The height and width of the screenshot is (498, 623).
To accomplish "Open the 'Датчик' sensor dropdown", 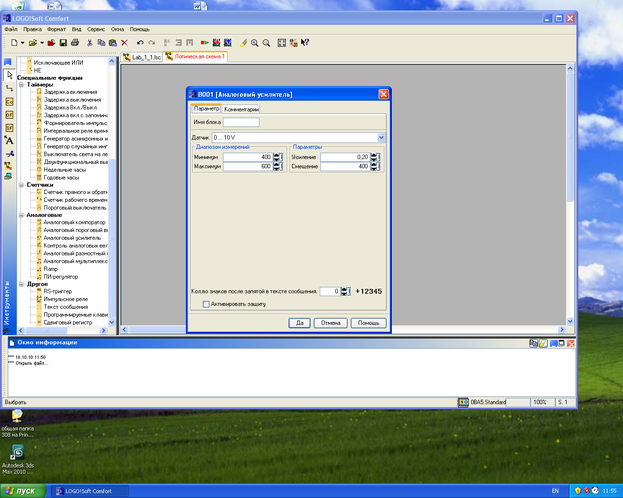I will click(382, 137).
